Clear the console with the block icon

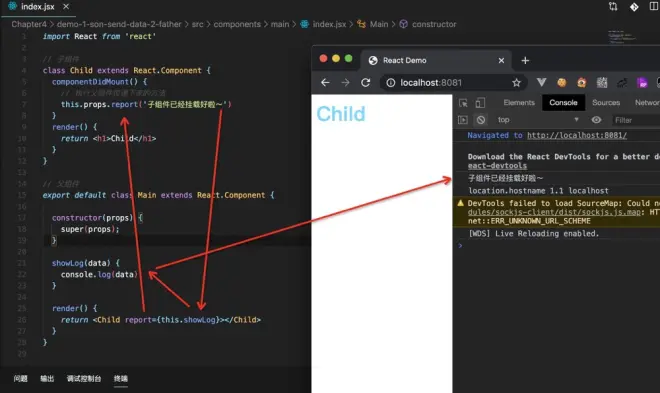coord(481,120)
